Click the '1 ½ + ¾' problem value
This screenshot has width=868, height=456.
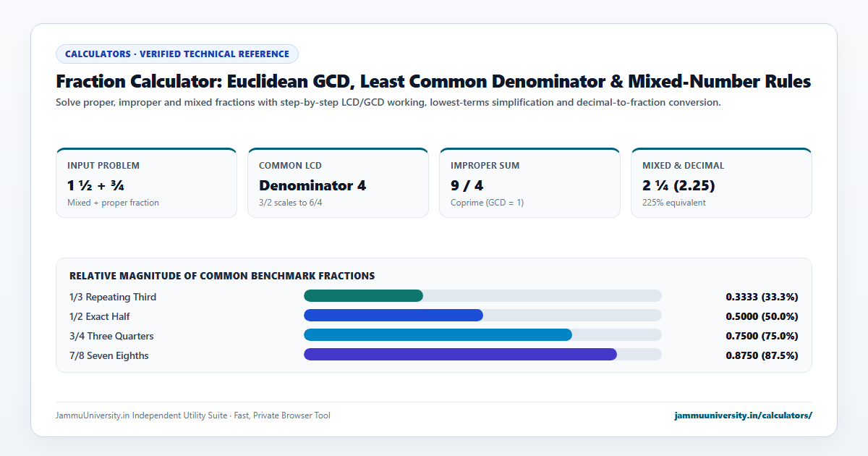pyautogui.click(x=96, y=185)
